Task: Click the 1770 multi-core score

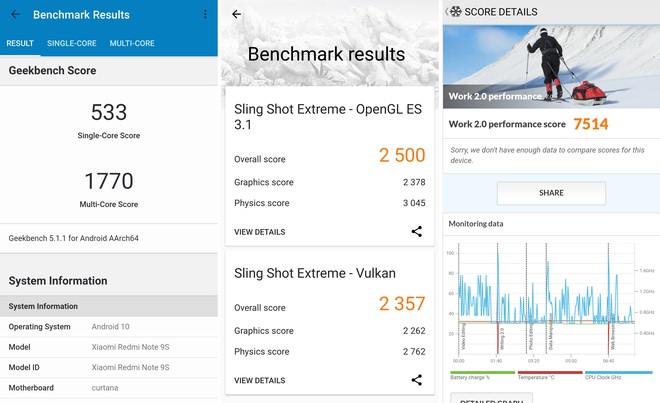Action: tap(109, 181)
